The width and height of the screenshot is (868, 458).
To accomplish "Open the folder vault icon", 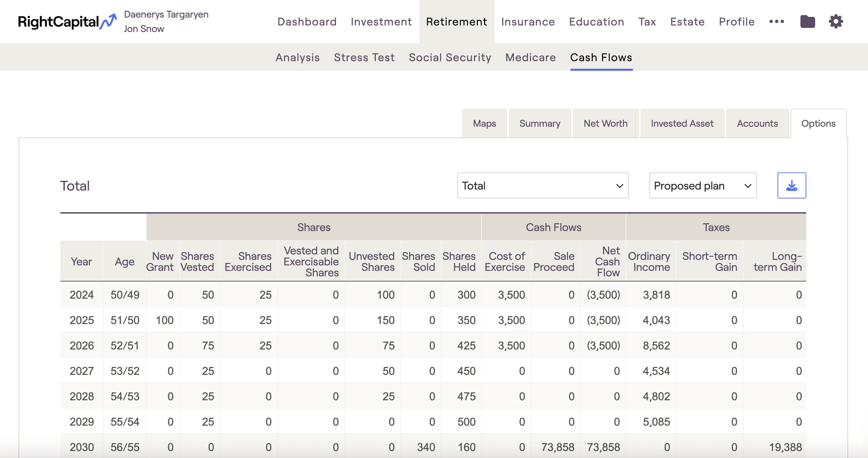I will 807,22.
